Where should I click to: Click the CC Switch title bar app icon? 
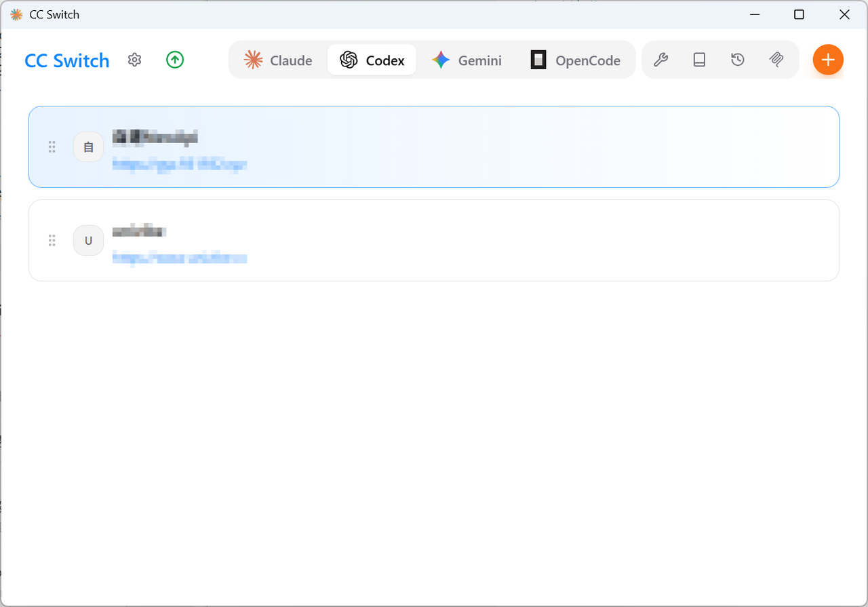click(16, 14)
